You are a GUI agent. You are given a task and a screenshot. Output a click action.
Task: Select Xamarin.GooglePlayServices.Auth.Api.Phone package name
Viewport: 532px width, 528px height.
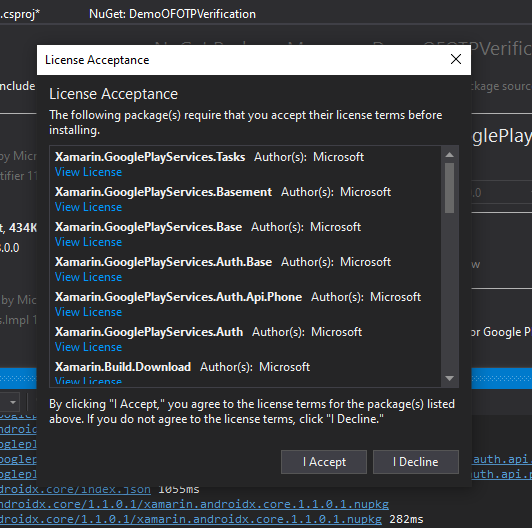click(x=178, y=297)
